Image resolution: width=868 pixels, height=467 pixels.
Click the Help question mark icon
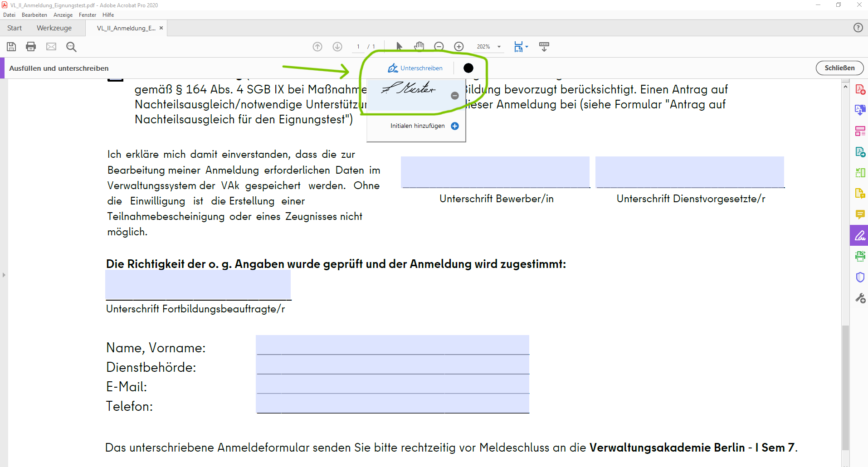pos(858,28)
